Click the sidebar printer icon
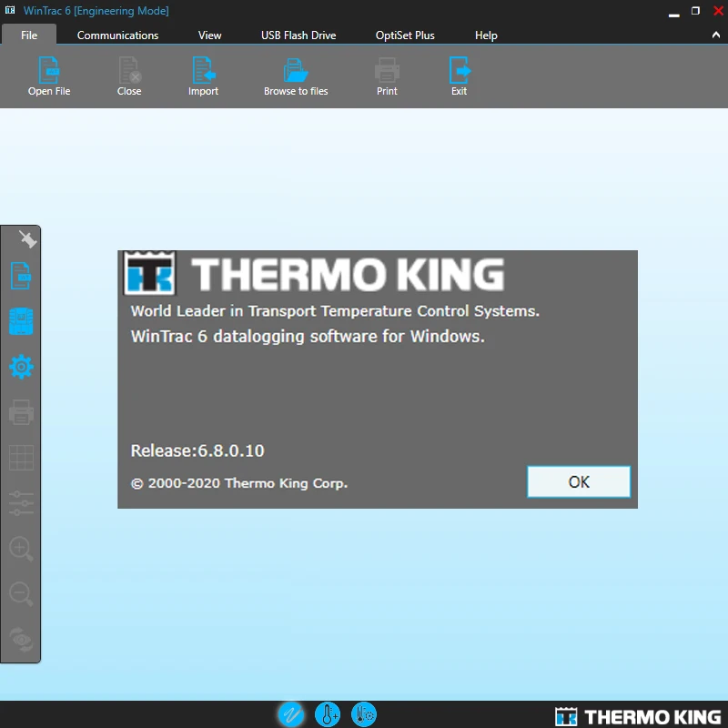The width and height of the screenshot is (728, 728). pyautogui.click(x=21, y=412)
